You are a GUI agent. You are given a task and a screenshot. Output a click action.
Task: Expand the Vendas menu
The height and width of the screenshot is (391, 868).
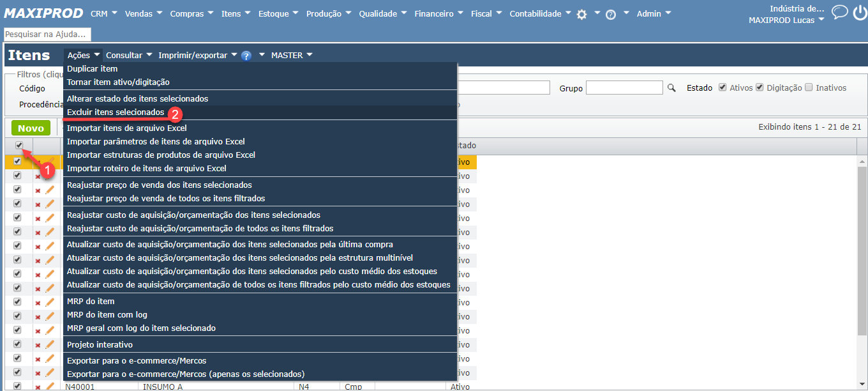click(144, 13)
